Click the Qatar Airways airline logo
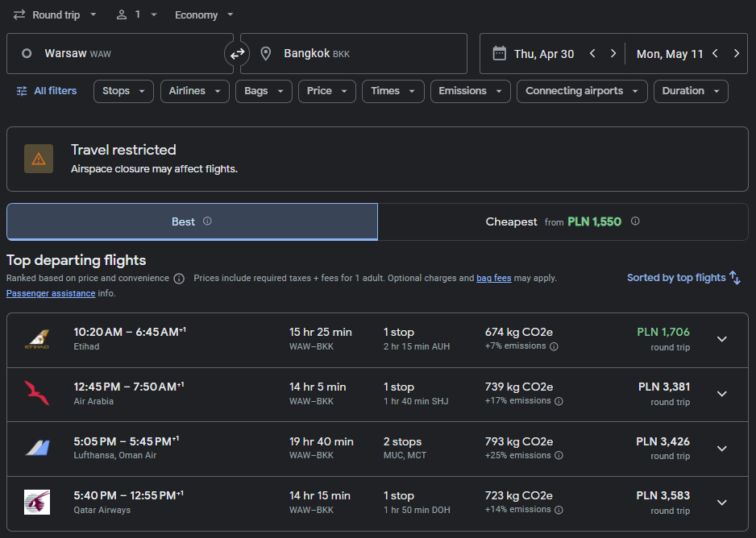The width and height of the screenshot is (756, 538). pos(37,503)
